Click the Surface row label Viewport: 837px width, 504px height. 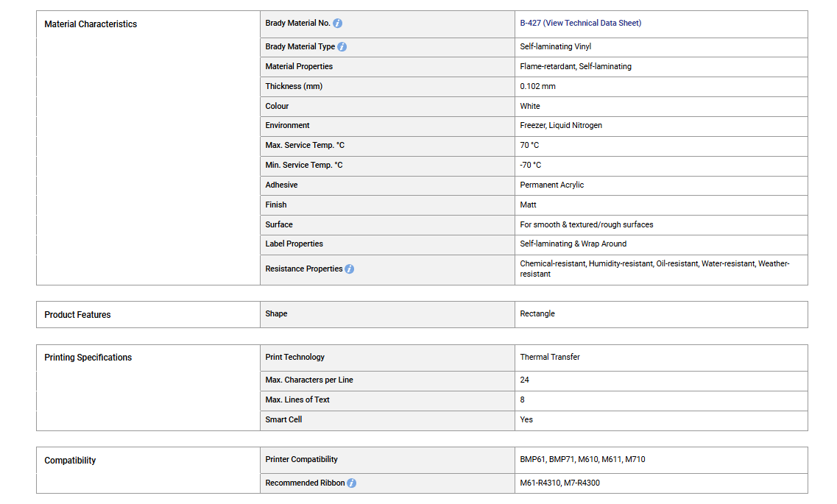click(279, 224)
